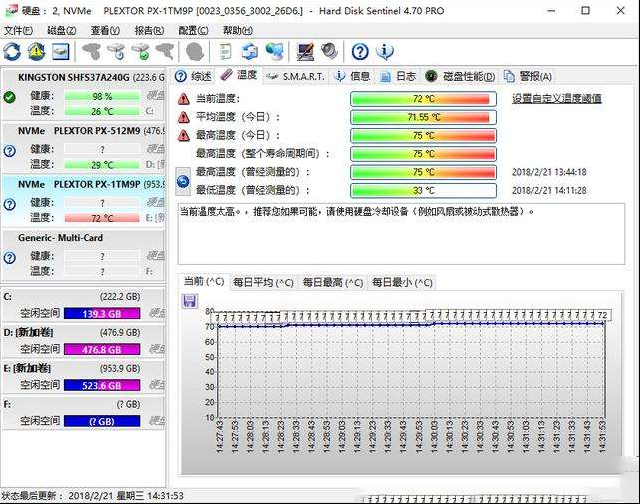Open the 文件(F) menu
640x504 pixels.
[18, 30]
